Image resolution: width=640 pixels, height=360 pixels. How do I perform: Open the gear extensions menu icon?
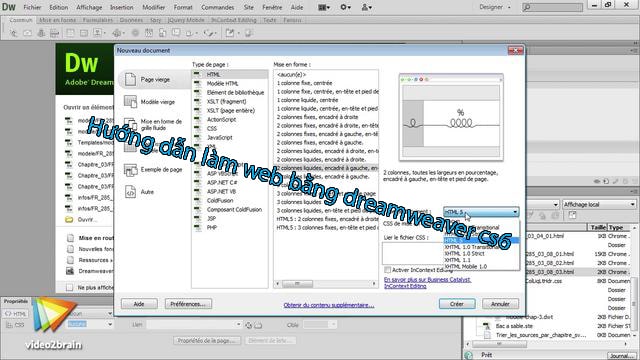pos(345,7)
